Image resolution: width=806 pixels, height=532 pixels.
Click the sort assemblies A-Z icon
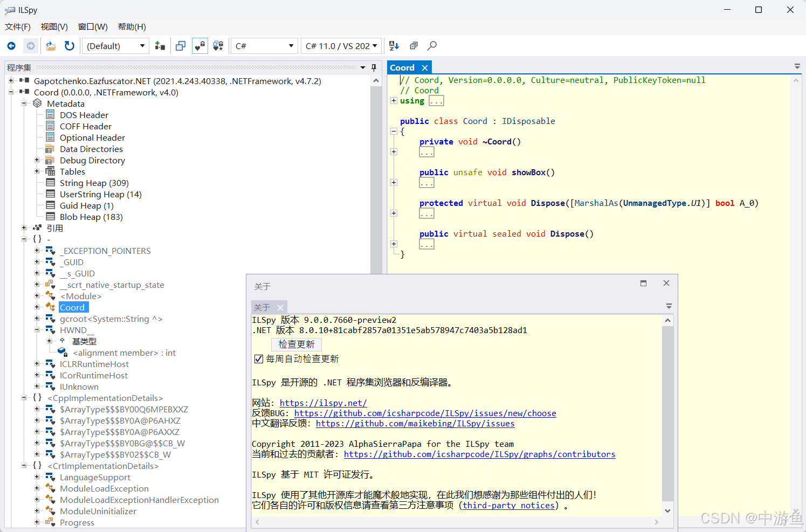(394, 46)
